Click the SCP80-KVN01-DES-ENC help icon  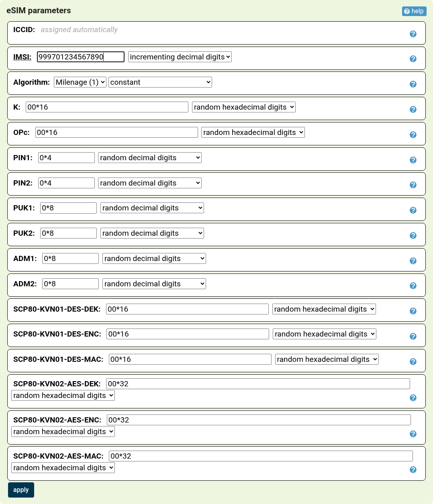pos(413,336)
